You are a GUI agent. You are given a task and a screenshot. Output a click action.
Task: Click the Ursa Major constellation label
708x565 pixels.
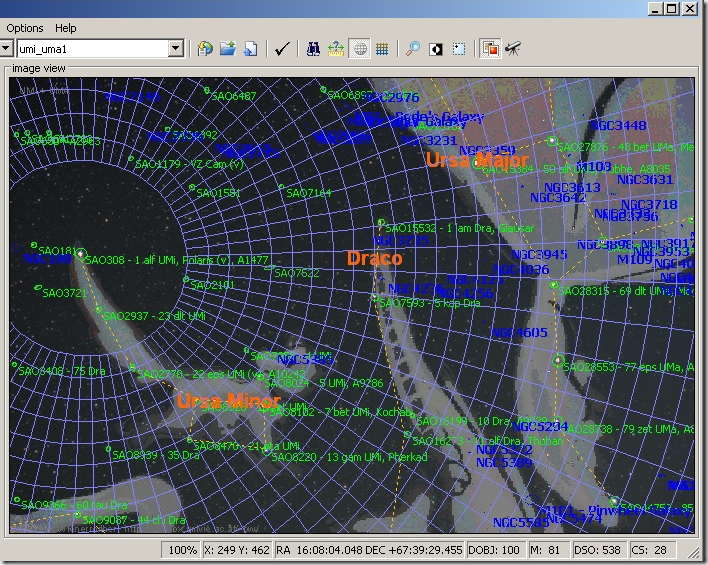[x=477, y=159]
